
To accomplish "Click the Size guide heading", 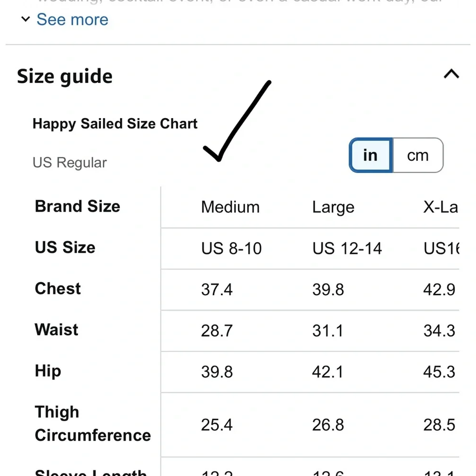I will (x=65, y=76).
